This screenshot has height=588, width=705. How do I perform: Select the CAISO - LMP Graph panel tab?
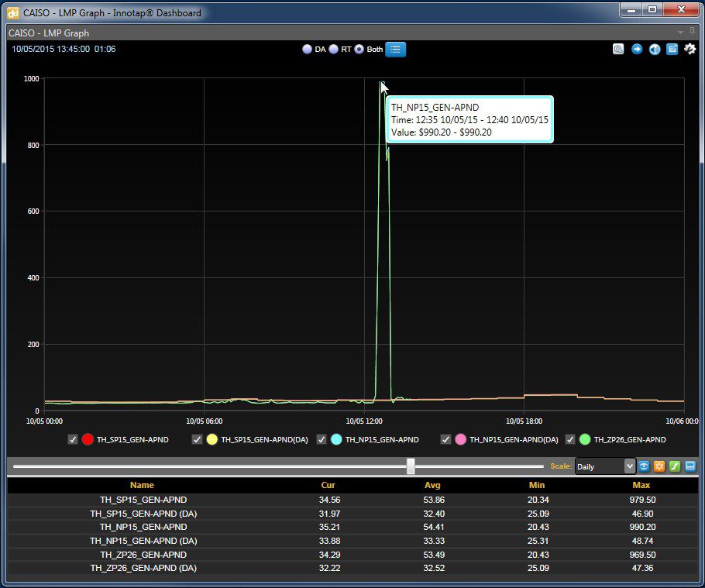49,33
